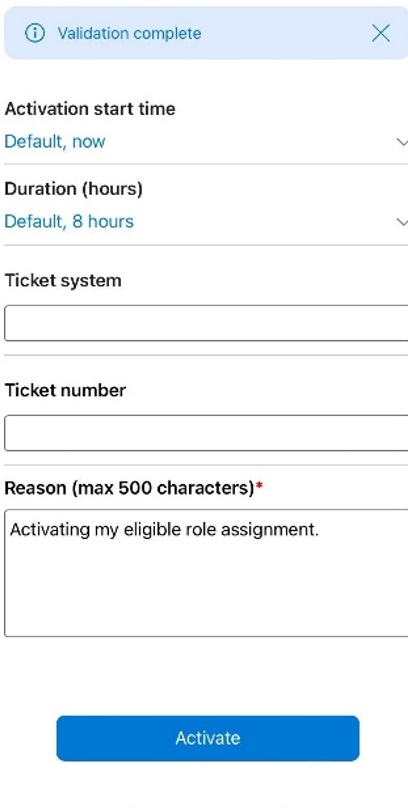Screen dimensions: 408x808
Task: Click the Ticket number label
Action: 65,390
